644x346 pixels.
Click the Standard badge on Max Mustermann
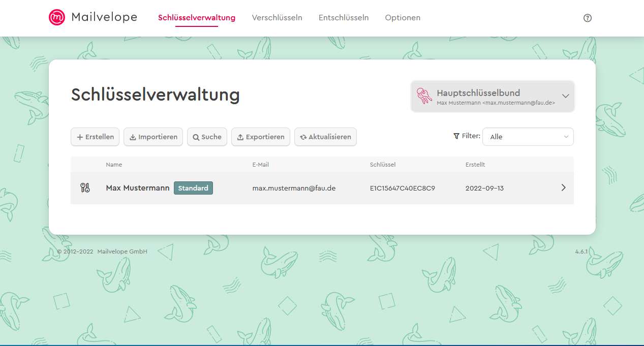(x=193, y=188)
